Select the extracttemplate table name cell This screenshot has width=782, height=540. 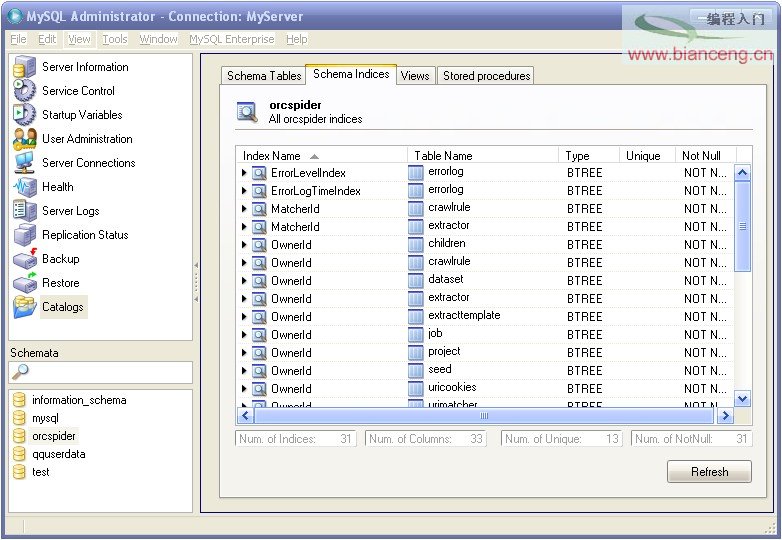tap(464, 315)
